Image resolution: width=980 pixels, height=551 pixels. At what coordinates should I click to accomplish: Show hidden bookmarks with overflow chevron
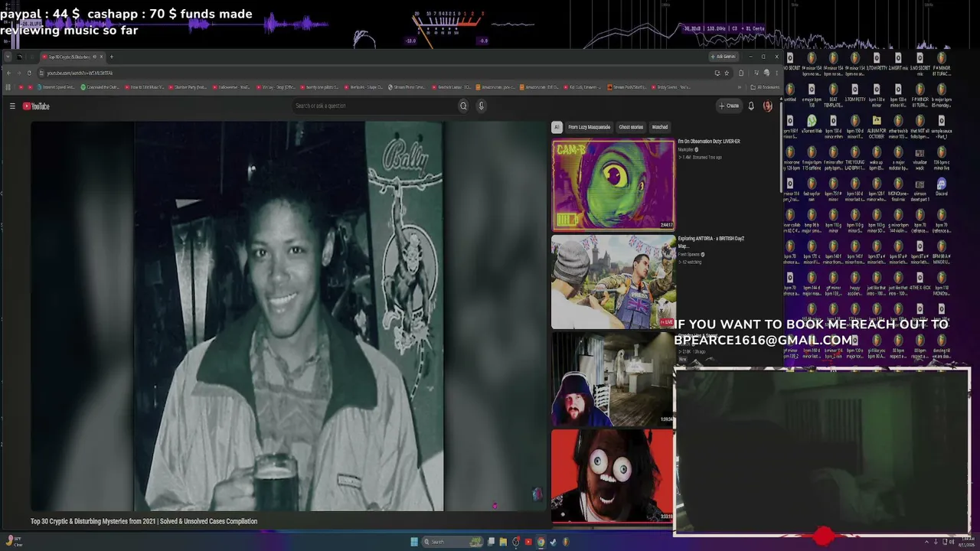click(x=740, y=87)
